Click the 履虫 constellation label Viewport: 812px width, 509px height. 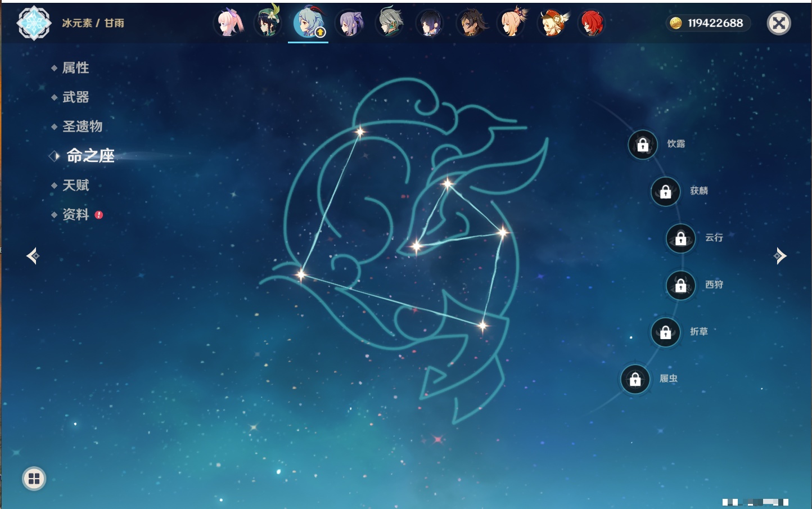[669, 379]
